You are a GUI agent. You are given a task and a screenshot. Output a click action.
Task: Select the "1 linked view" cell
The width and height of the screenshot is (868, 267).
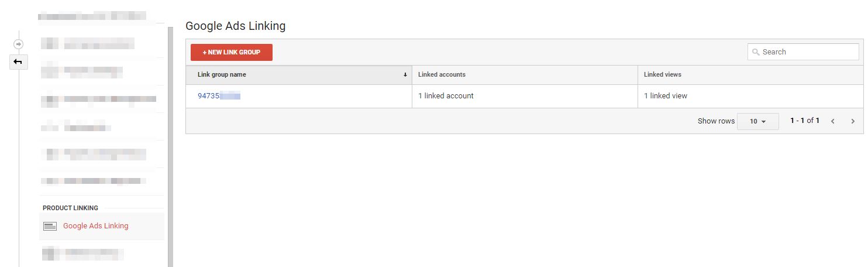pyautogui.click(x=666, y=96)
